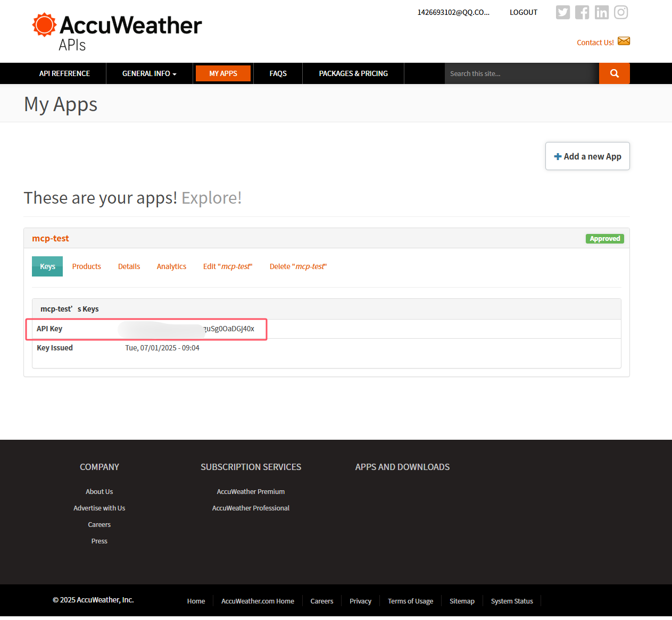Click Home in the bottom footer

[196, 601]
